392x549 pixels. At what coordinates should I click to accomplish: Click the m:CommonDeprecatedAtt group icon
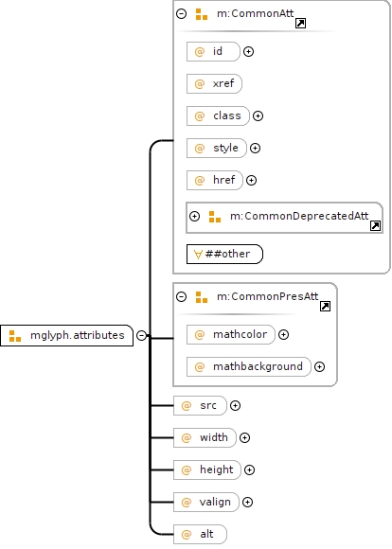pyautogui.click(x=215, y=217)
